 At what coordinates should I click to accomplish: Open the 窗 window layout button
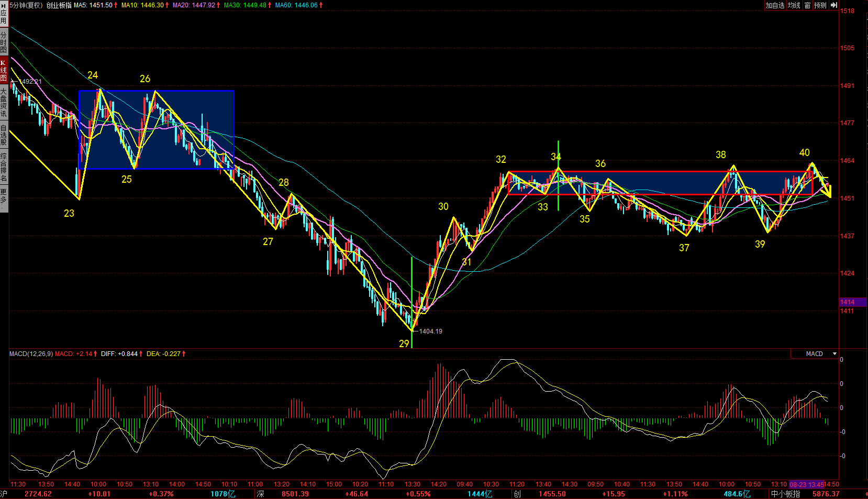click(x=807, y=5)
